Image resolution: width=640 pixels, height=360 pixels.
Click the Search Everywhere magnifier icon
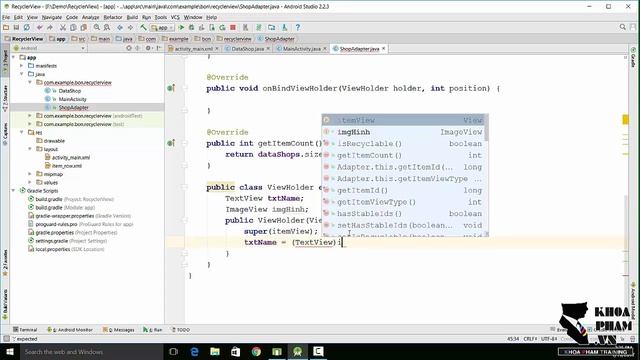tap(623, 27)
